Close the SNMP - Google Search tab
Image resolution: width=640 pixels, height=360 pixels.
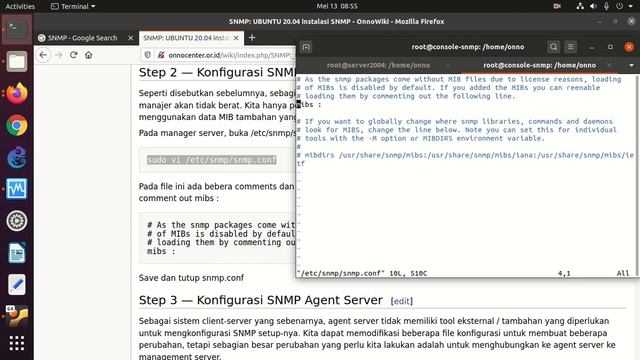pos(130,38)
